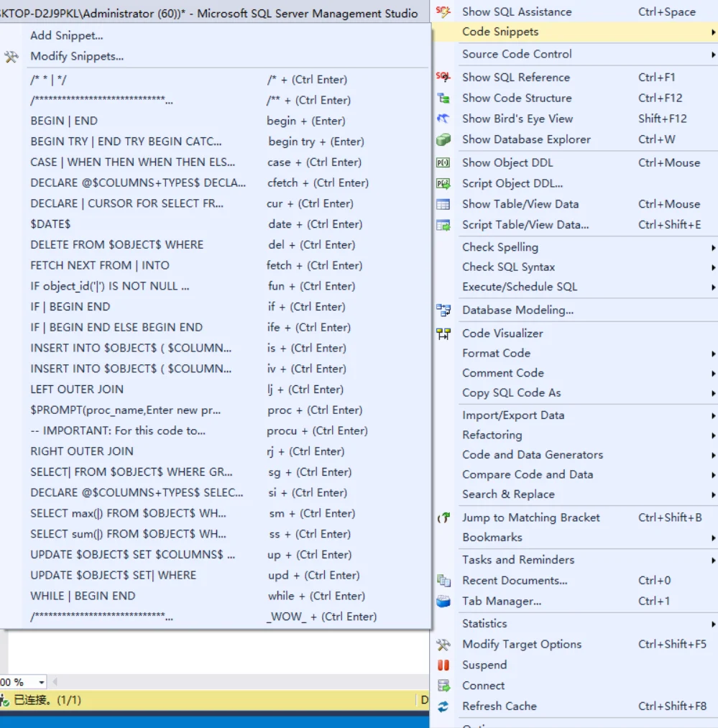Click the Refresh Cache icon

click(443, 706)
